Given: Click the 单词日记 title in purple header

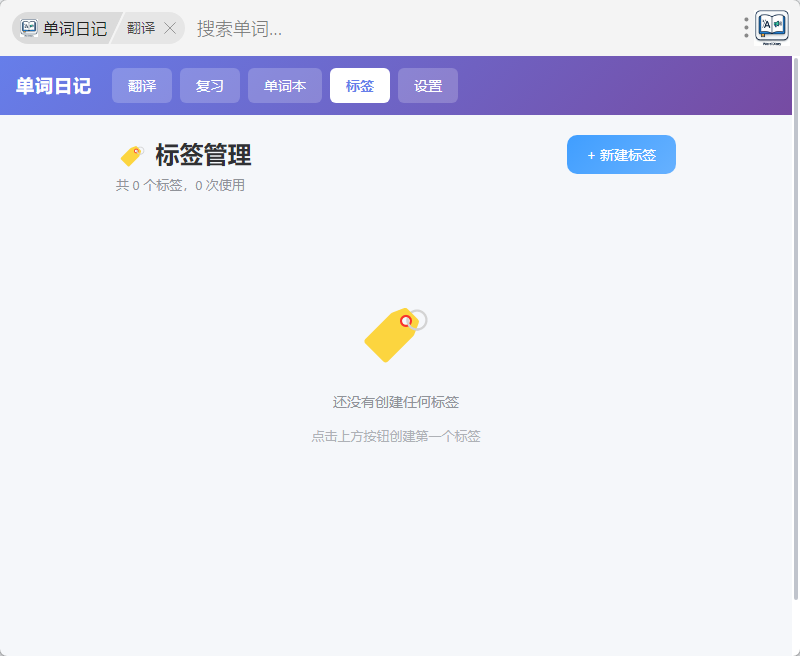Looking at the screenshot, I should (53, 86).
